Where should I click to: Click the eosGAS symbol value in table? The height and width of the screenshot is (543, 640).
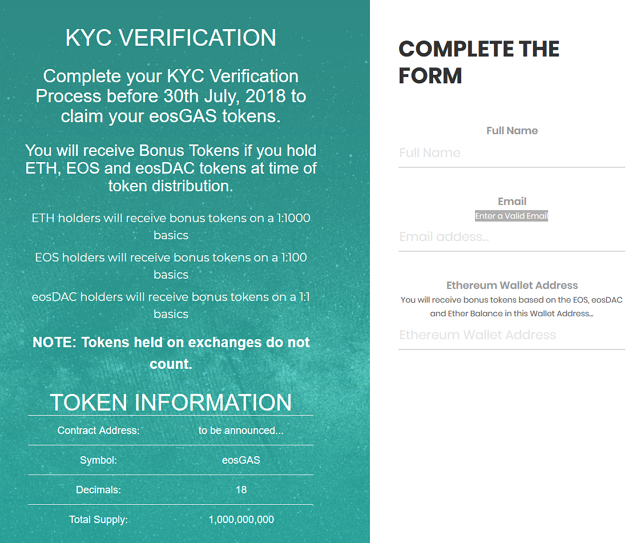[x=241, y=460]
